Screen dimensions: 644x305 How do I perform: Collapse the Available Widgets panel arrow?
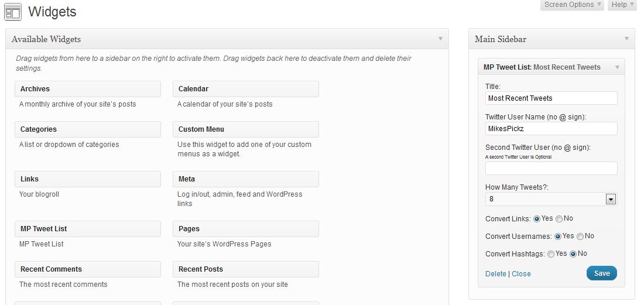click(440, 39)
